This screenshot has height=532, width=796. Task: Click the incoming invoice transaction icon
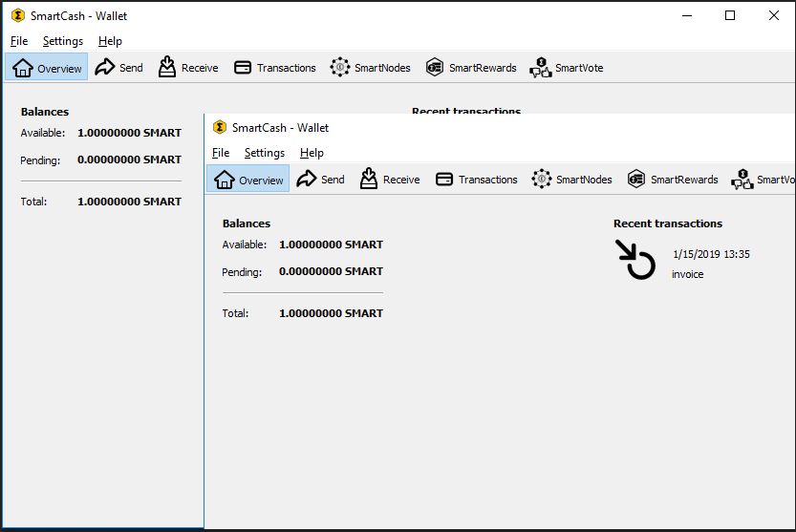(x=635, y=260)
